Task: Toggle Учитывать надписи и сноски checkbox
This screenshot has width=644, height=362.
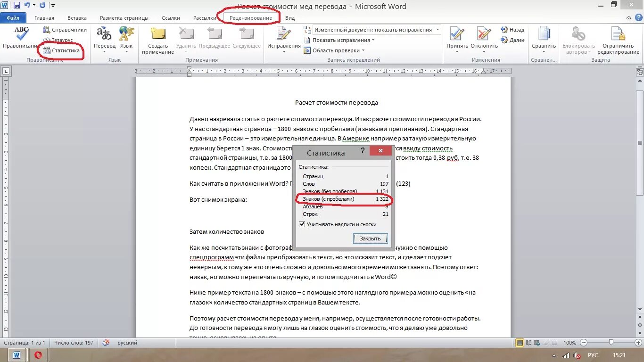Action: pos(302,224)
